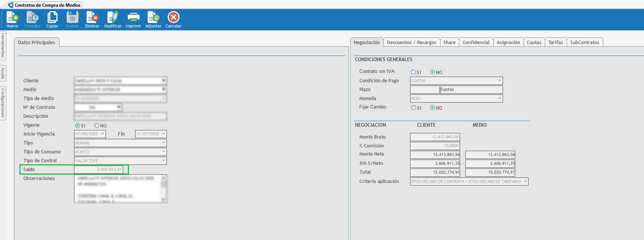Click the Adjuntar attach icon

pyautogui.click(x=153, y=19)
